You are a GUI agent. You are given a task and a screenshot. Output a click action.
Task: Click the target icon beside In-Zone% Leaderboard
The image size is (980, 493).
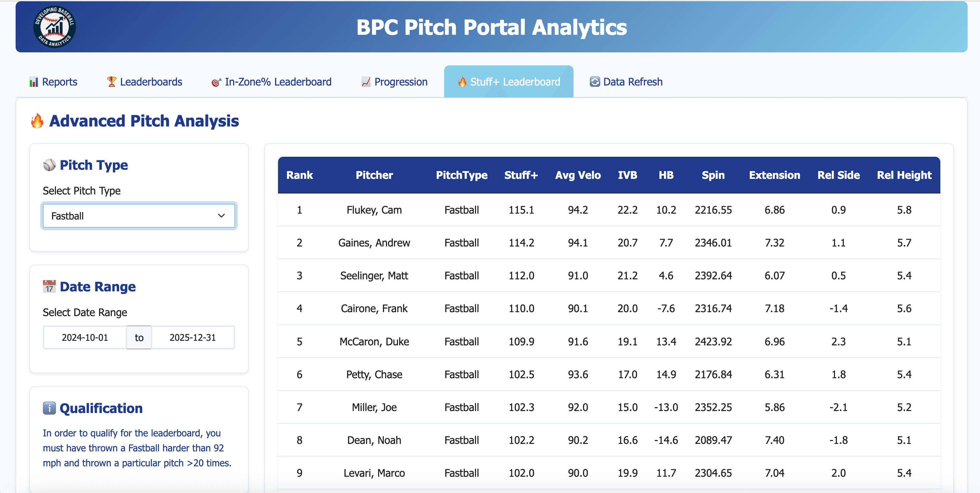click(x=216, y=82)
